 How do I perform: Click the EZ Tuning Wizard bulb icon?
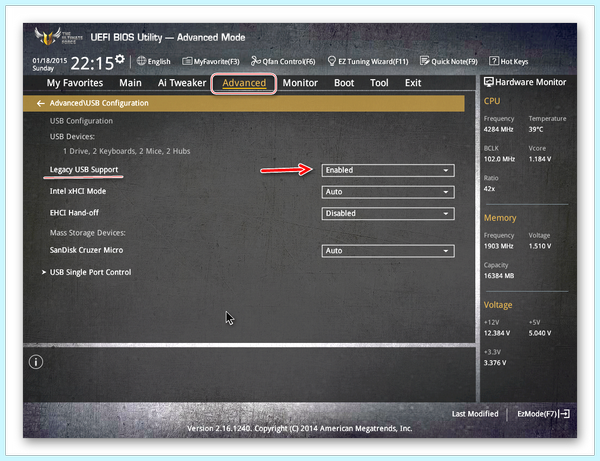click(x=332, y=61)
